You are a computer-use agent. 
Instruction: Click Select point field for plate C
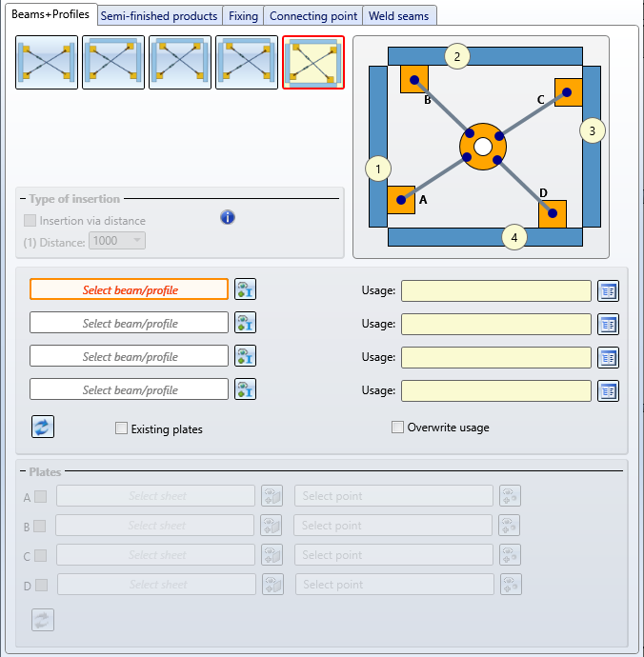(393, 555)
